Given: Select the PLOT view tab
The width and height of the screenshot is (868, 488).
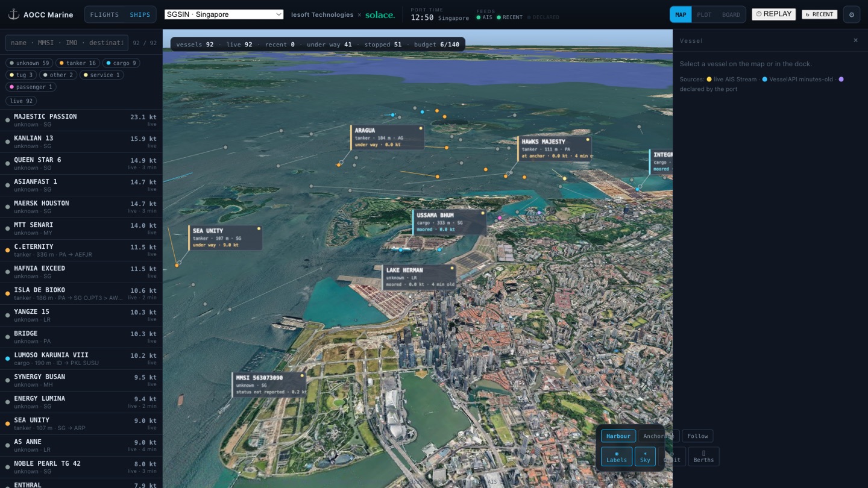Looking at the screenshot, I should click(x=704, y=14).
